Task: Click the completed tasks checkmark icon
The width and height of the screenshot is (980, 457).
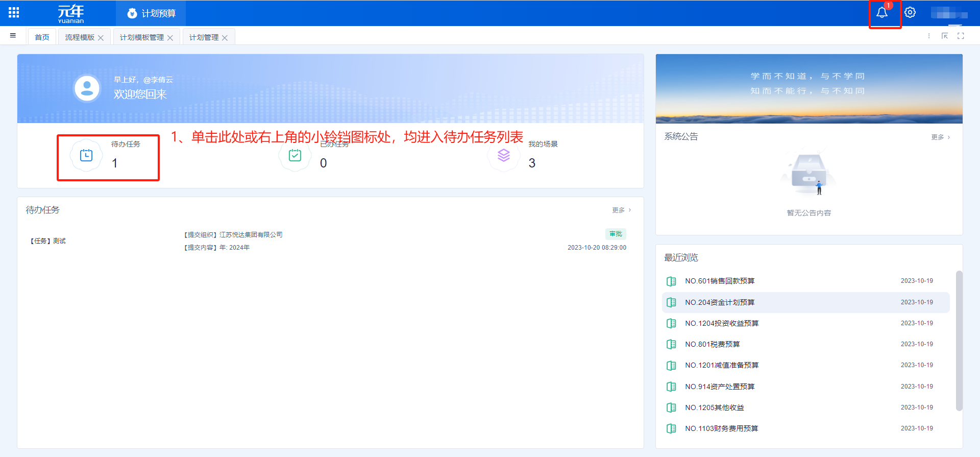Action: point(295,155)
